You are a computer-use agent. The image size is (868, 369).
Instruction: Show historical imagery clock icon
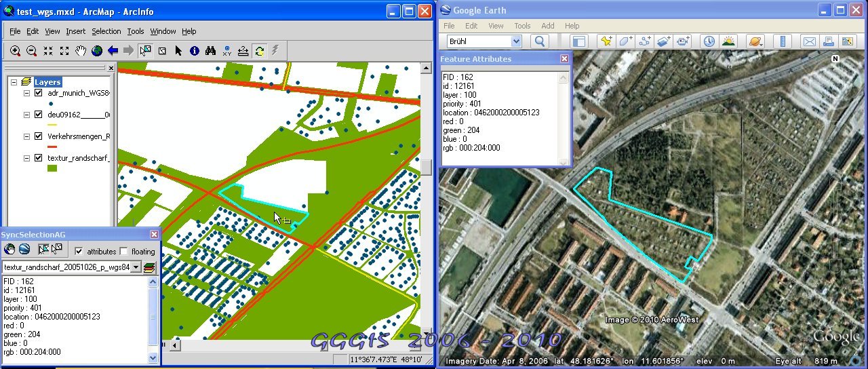pyautogui.click(x=709, y=41)
